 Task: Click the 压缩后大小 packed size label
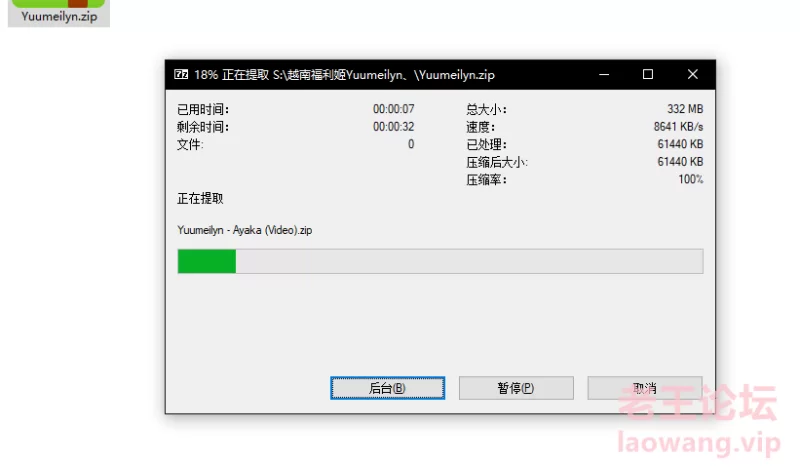pos(497,162)
